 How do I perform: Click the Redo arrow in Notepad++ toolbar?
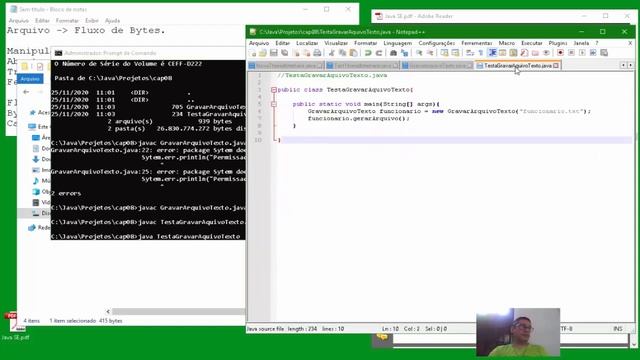coord(379,53)
